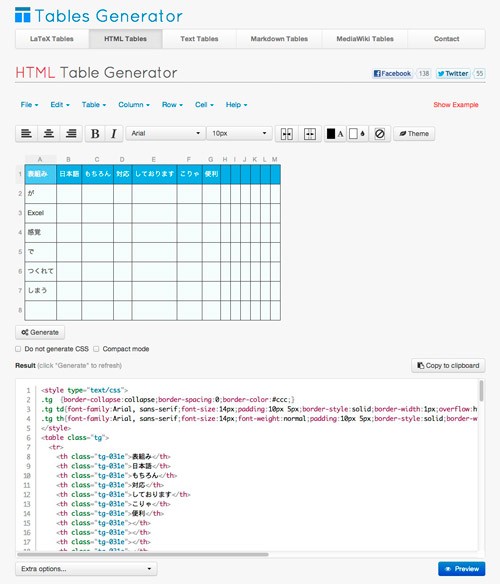The image size is (500, 584).
Task: Select table cell containing つくれて
Action: click(x=41, y=271)
